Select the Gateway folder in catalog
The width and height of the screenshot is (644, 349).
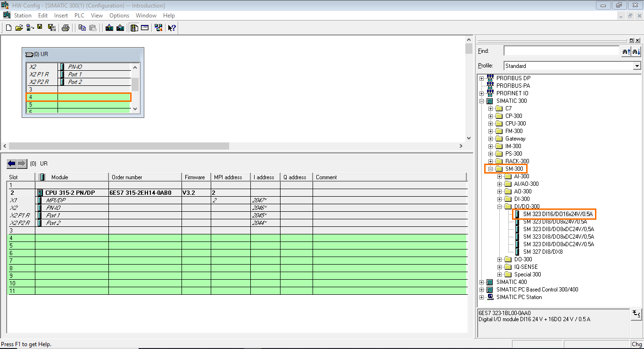[515, 139]
